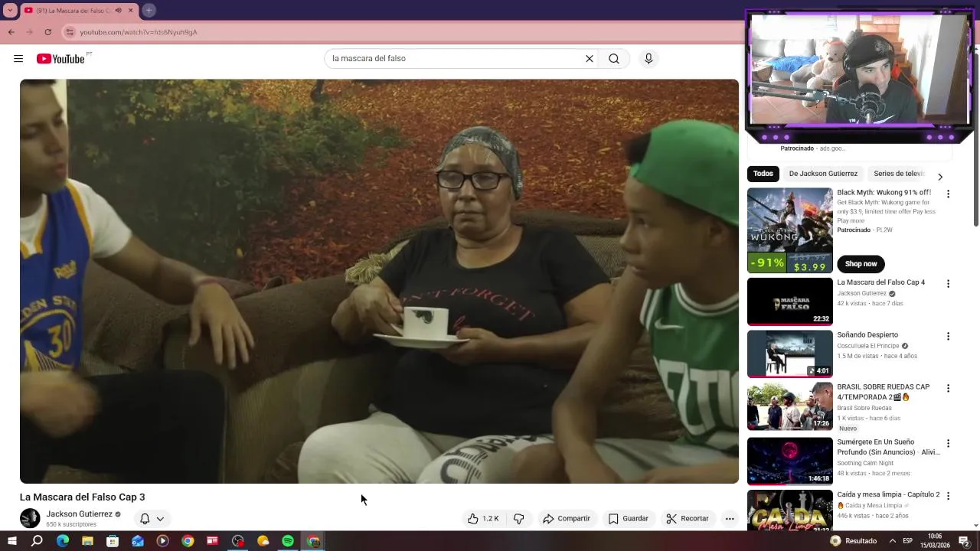The height and width of the screenshot is (551, 980).
Task: Go back in the browser
Action: coord(11,32)
